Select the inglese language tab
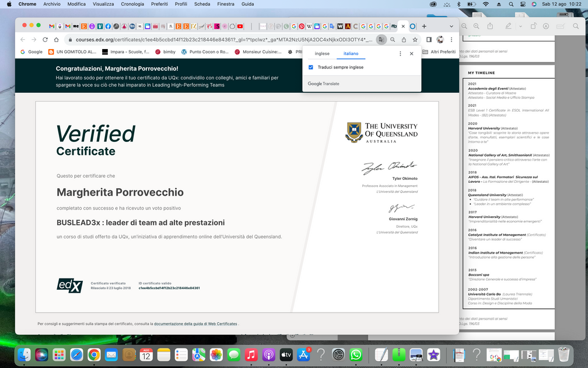 click(322, 54)
